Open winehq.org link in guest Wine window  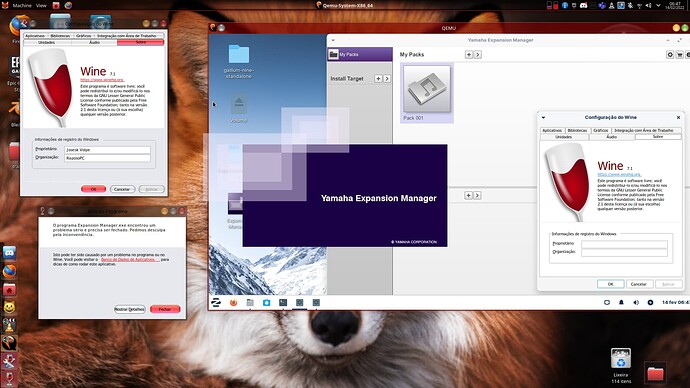click(x=619, y=175)
